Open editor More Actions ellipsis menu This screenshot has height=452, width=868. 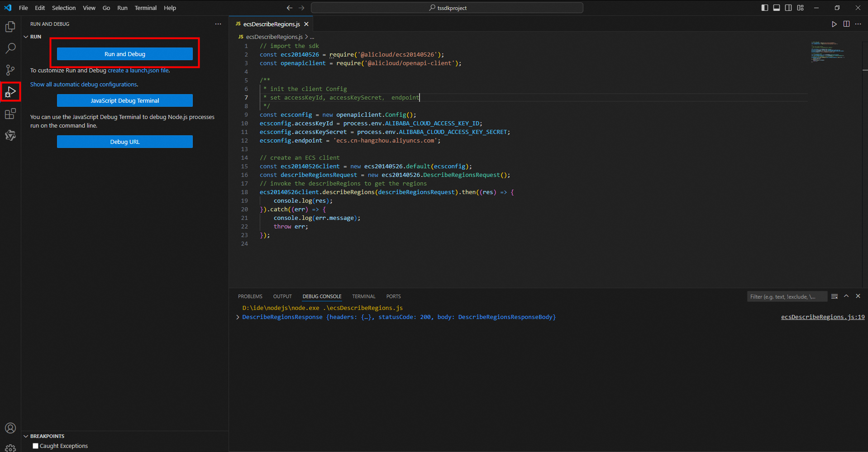pyautogui.click(x=858, y=24)
